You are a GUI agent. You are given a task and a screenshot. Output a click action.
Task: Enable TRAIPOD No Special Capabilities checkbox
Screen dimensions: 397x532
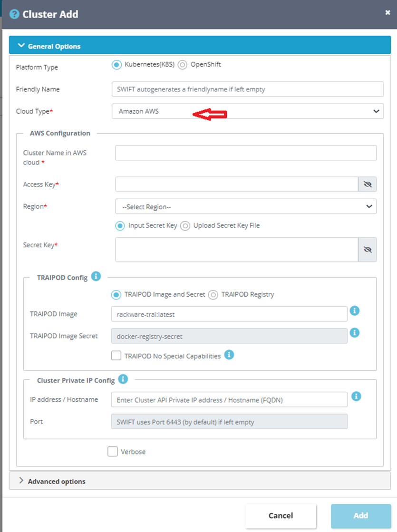pyautogui.click(x=116, y=356)
